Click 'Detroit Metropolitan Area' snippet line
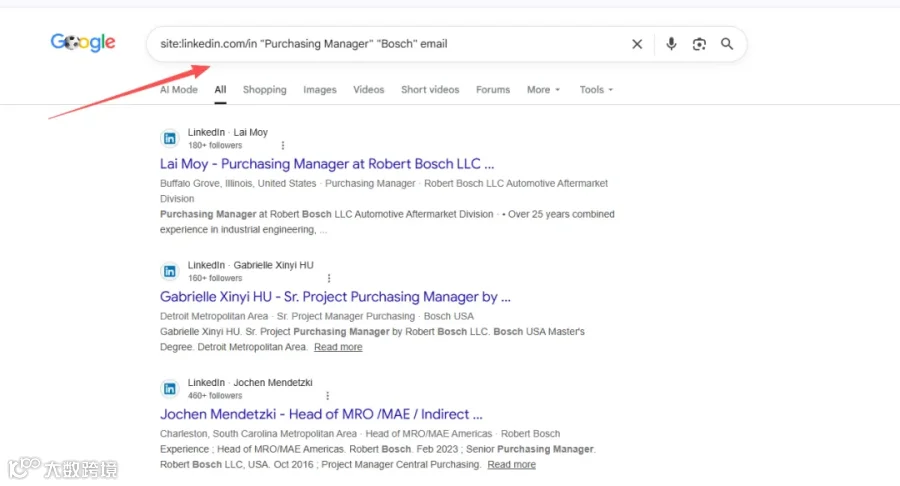Screen dimensions: 900x486 tap(214, 316)
